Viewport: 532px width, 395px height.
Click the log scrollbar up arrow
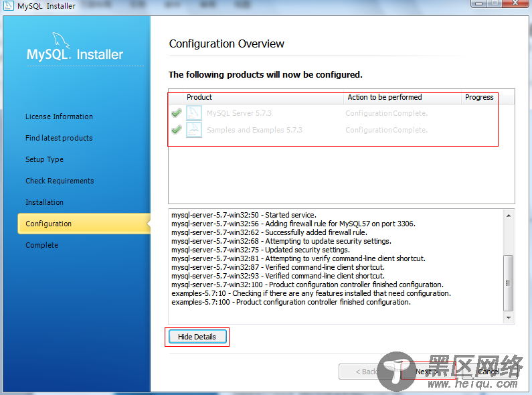point(509,216)
